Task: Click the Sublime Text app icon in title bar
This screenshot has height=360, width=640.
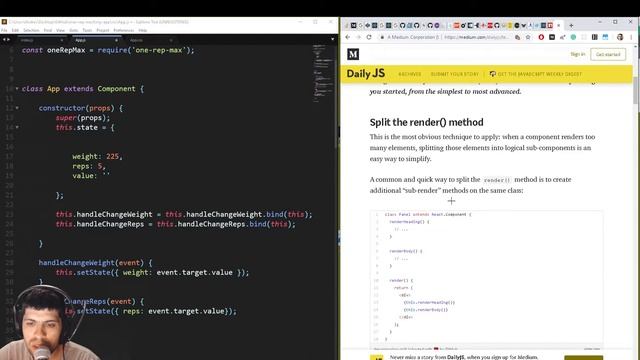Action: click(x=4, y=22)
